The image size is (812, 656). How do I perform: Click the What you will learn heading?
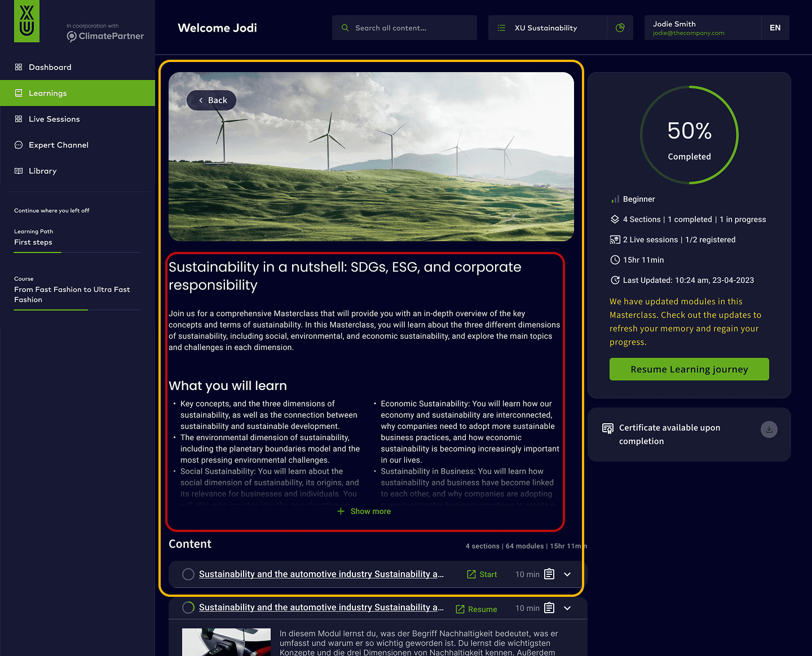tap(228, 385)
